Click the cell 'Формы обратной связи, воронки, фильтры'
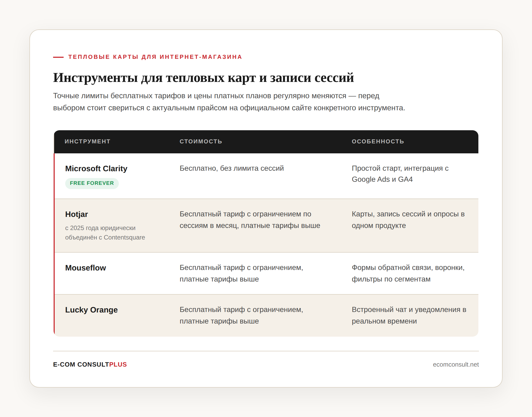This screenshot has width=532, height=417. click(x=408, y=273)
